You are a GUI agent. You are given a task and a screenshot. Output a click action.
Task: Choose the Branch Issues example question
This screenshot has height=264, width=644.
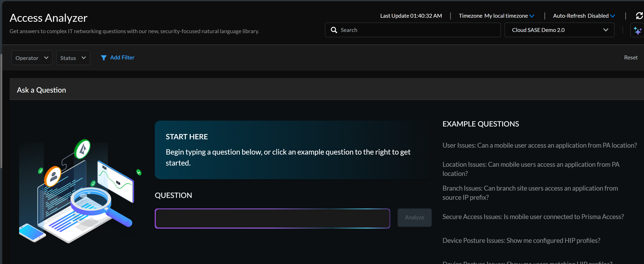coord(530,193)
